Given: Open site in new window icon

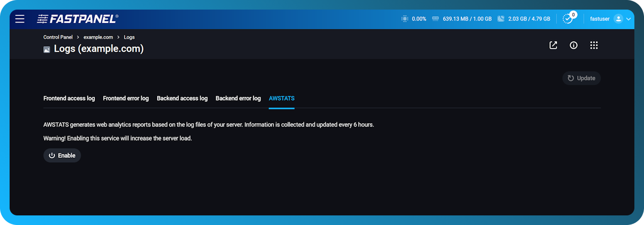Looking at the screenshot, I should coord(553,45).
